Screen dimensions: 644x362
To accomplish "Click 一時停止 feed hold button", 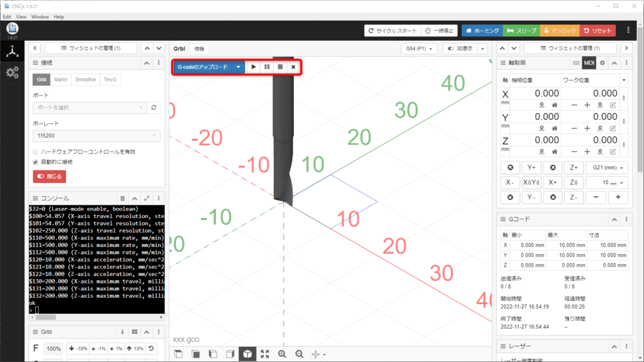I will 439,31.
